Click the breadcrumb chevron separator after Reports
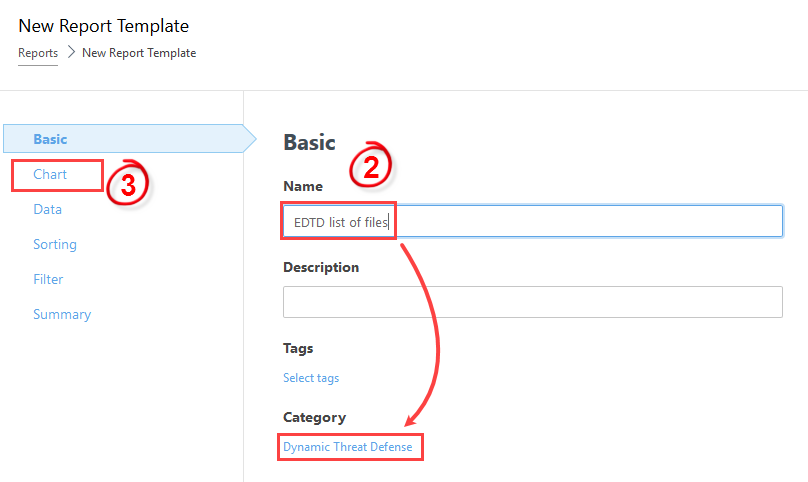The image size is (808, 482). (x=71, y=52)
